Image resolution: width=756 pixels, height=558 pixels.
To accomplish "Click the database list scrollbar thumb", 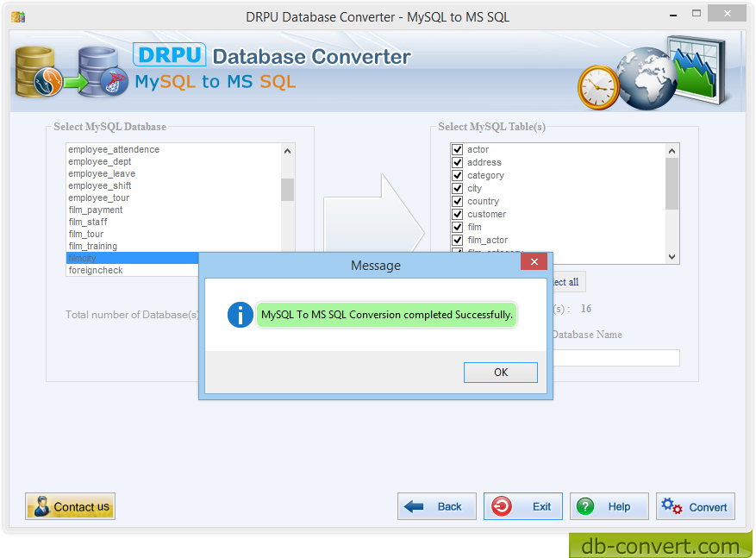I will point(288,190).
